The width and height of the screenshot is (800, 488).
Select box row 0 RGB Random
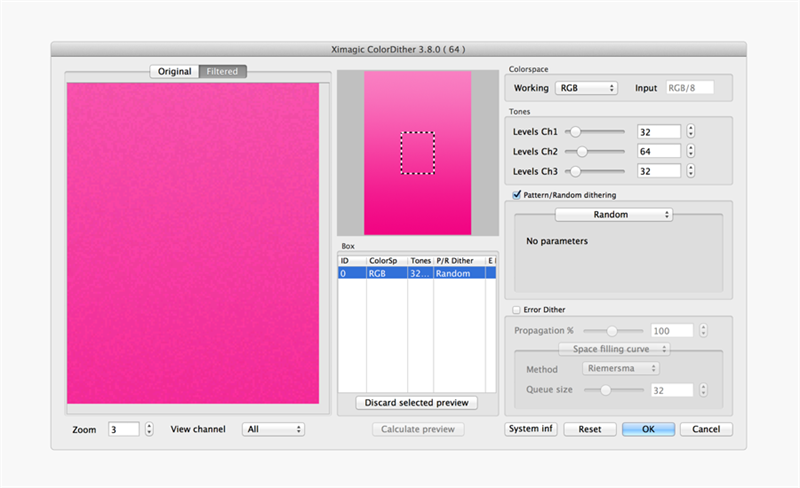coord(417,273)
